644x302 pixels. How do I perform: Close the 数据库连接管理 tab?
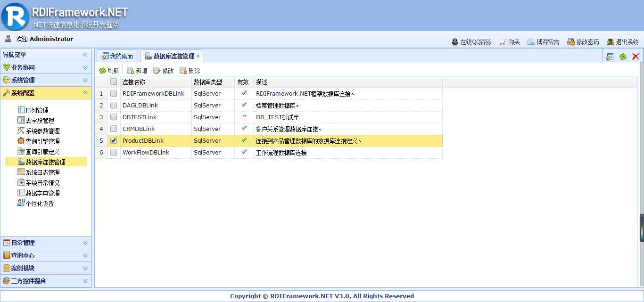[198, 56]
